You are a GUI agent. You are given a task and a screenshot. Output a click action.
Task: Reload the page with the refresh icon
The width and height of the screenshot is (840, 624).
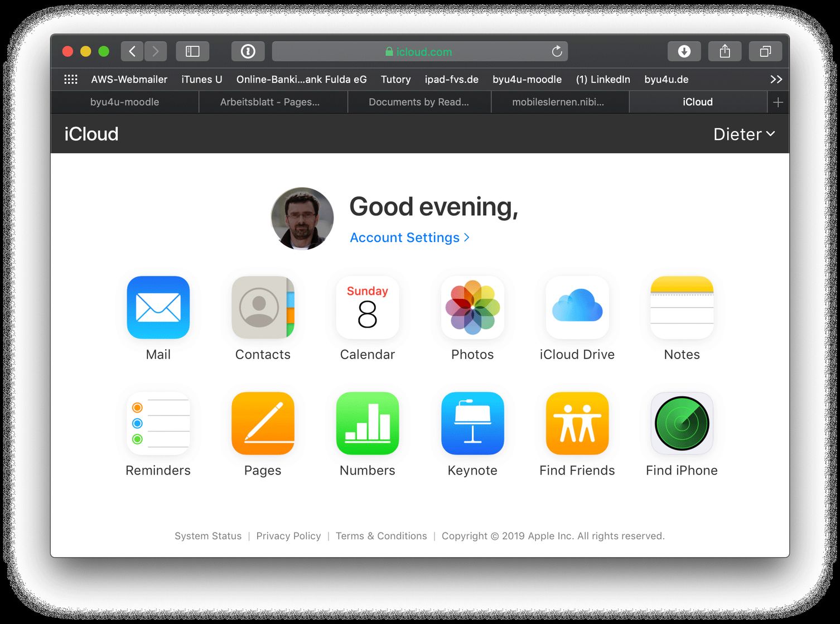[x=557, y=51]
